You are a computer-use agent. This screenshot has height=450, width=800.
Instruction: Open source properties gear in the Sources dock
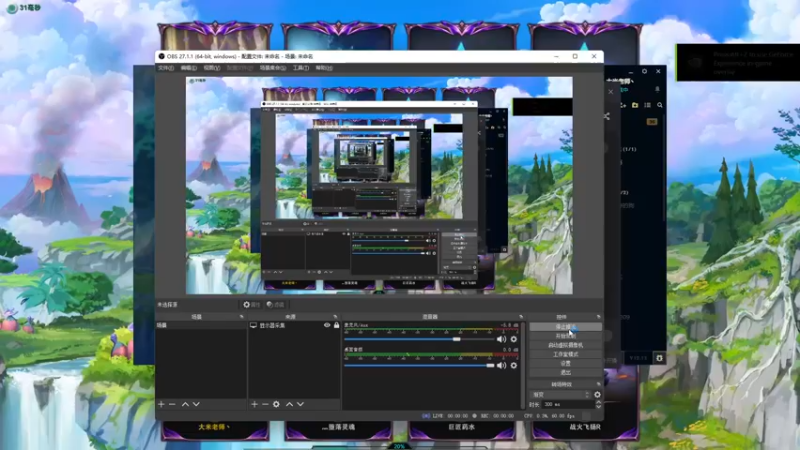tap(276, 404)
